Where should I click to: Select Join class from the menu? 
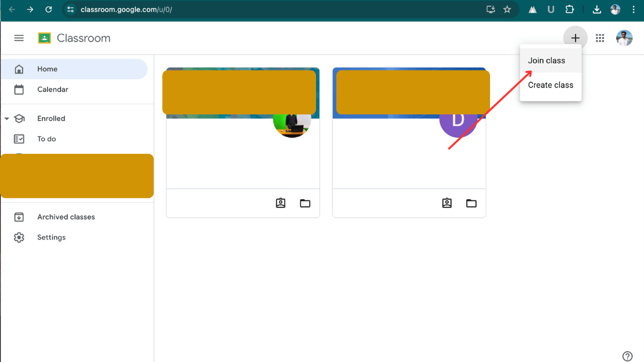click(547, 60)
